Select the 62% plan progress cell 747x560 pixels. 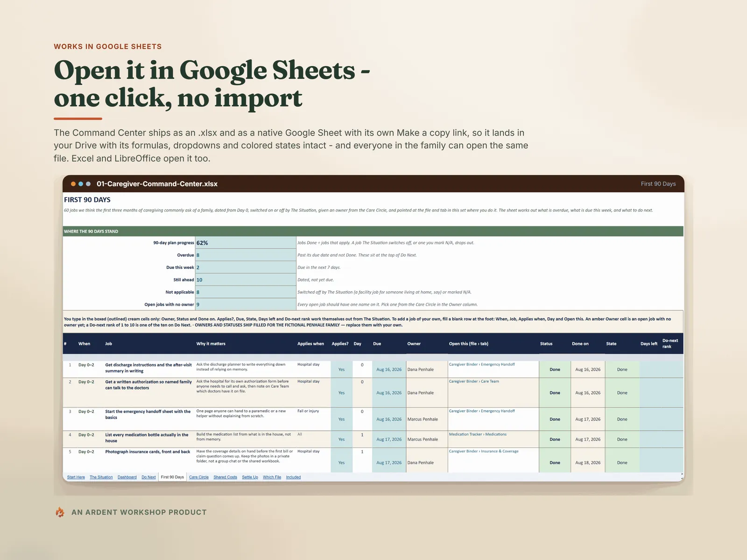pyautogui.click(x=246, y=243)
